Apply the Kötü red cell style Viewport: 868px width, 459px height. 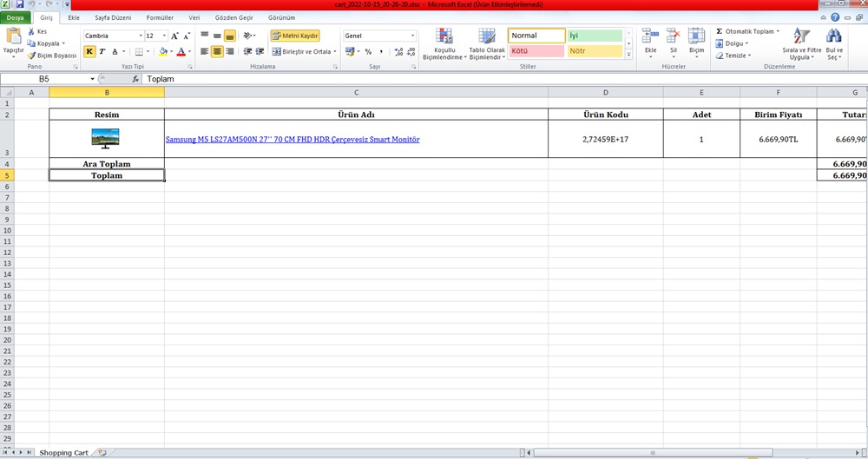point(536,51)
